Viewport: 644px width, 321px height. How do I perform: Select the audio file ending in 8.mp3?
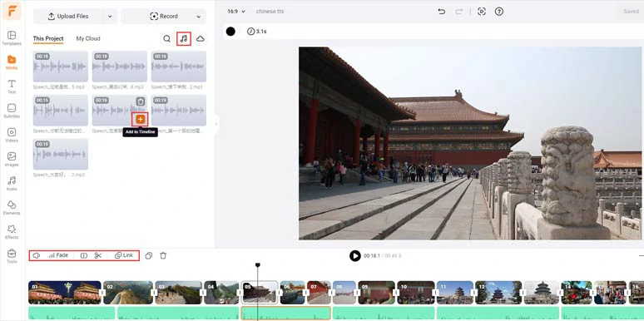pyautogui.click(x=120, y=67)
